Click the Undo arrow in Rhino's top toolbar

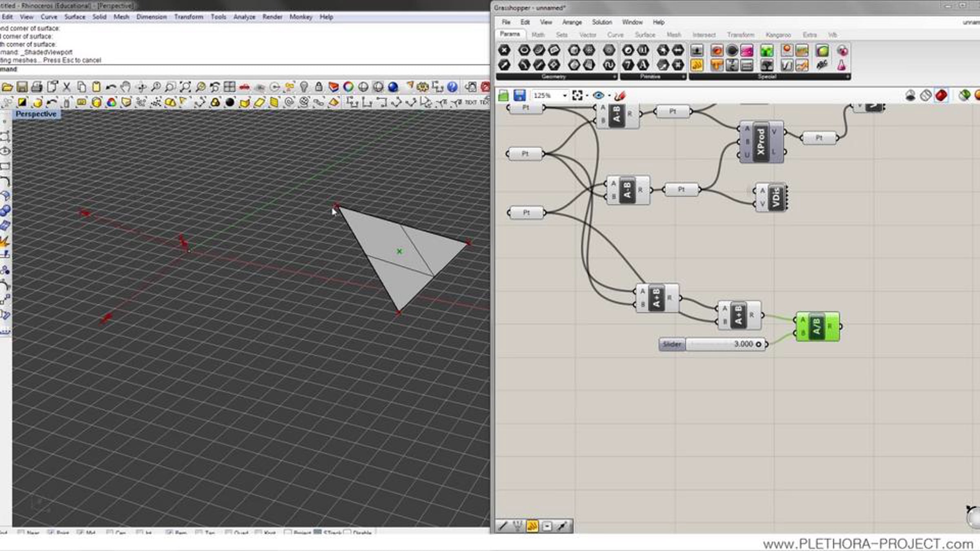click(111, 87)
